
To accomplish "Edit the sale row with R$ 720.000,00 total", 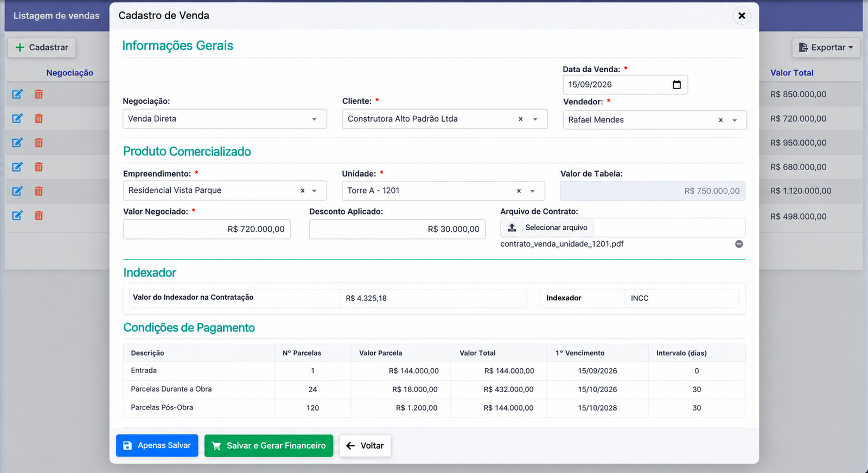I will (17, 118).
